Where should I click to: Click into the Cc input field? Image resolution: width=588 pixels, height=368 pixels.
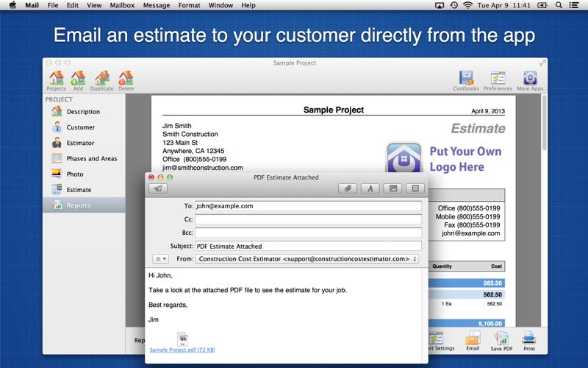pos(308,219)
